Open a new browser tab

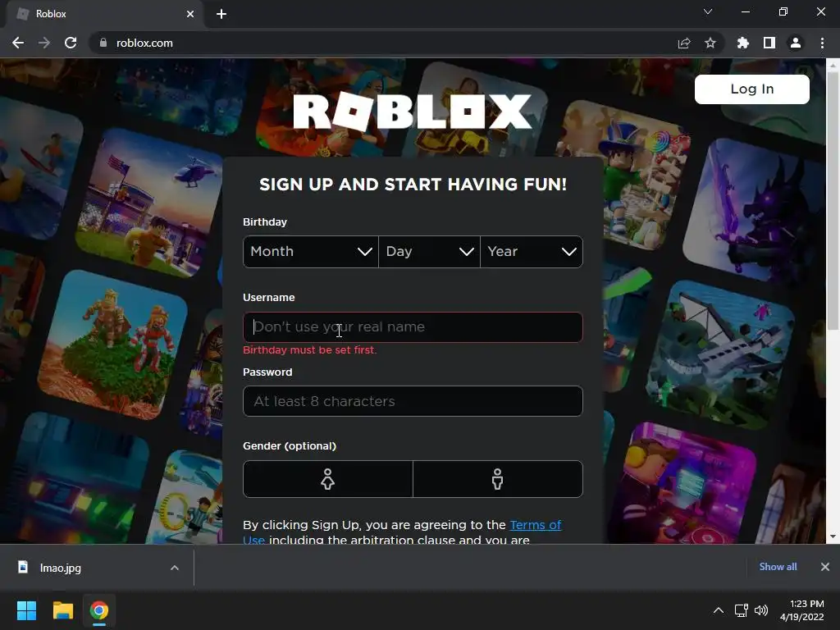coord(221,14)
